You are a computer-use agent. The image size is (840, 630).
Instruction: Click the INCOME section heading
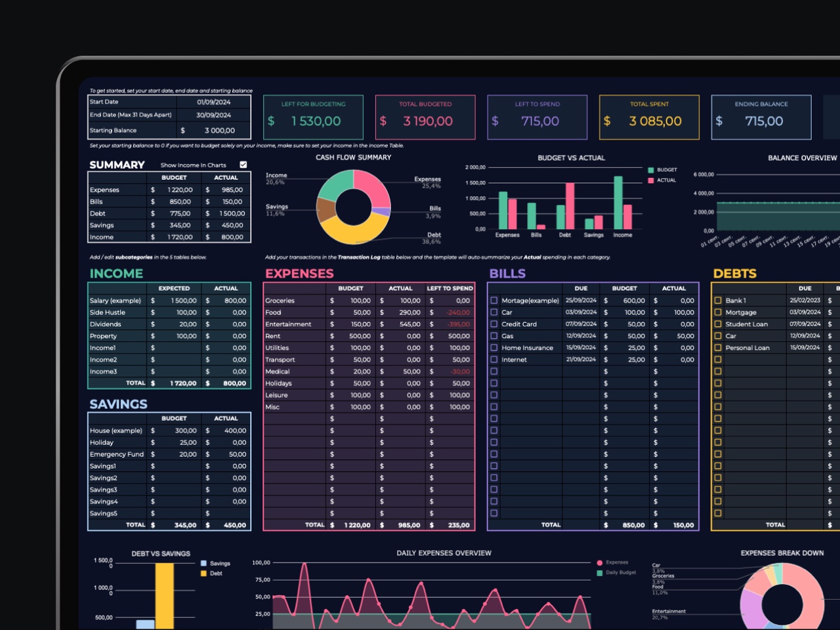click(x=116, y=274)
